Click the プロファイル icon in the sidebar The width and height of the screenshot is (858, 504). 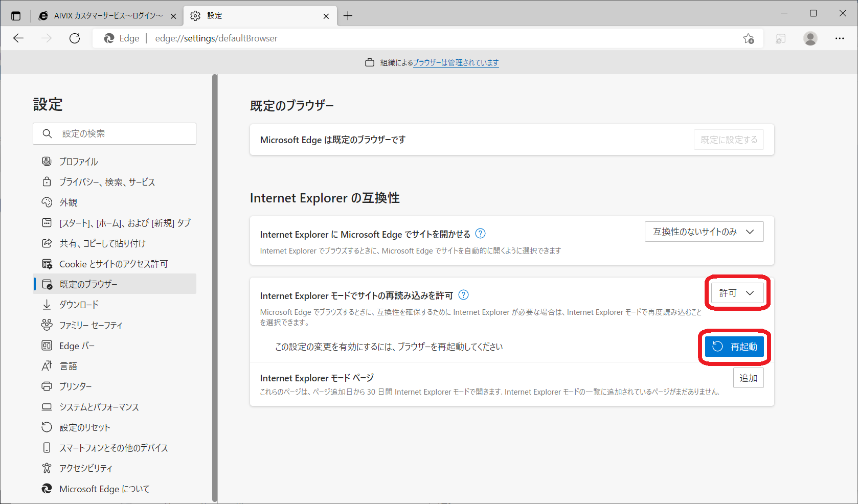coord(47,162)
